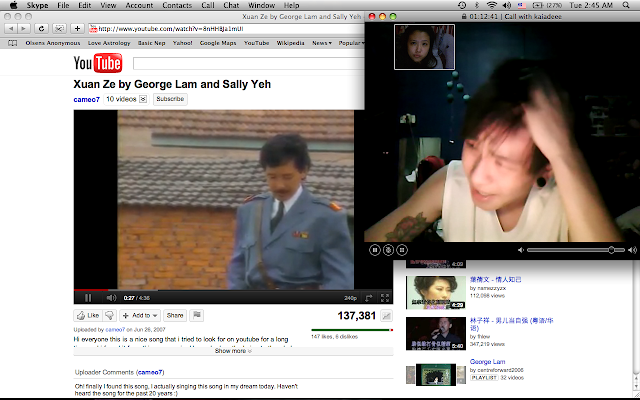Click the YouTube player pop-out arrow icon
This screenshot has height=400, width=640.
(369, 298)
